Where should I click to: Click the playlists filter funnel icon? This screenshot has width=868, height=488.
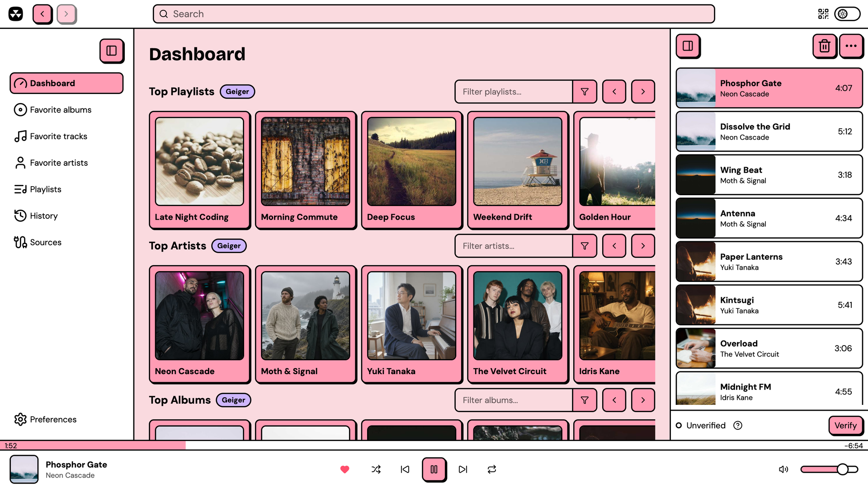[585, 92]
